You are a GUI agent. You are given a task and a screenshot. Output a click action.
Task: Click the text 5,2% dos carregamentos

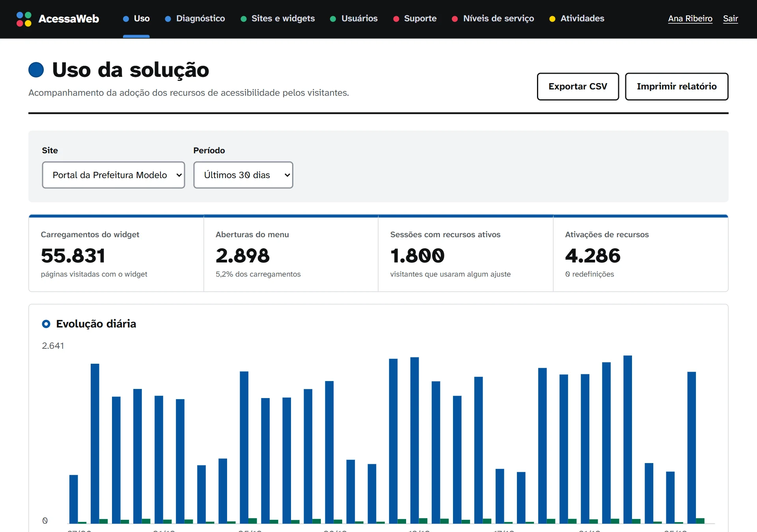(x=258, y=274)
